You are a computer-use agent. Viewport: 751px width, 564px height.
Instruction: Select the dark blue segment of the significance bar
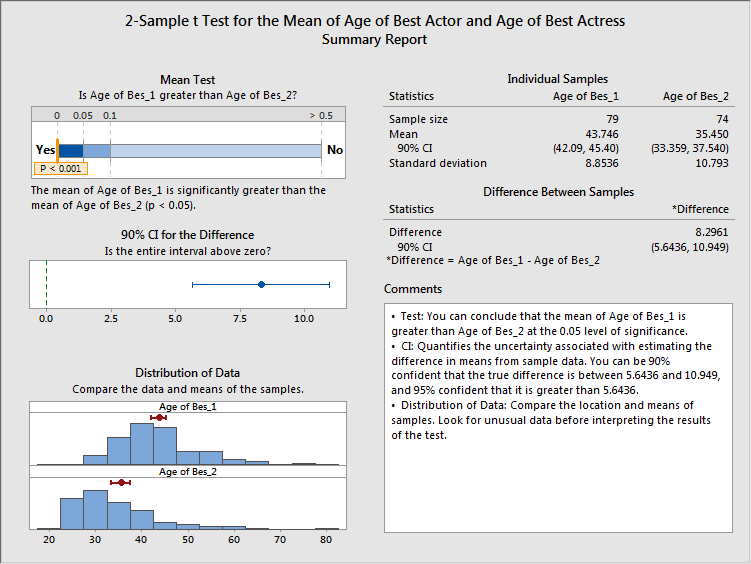pos(71,150)
